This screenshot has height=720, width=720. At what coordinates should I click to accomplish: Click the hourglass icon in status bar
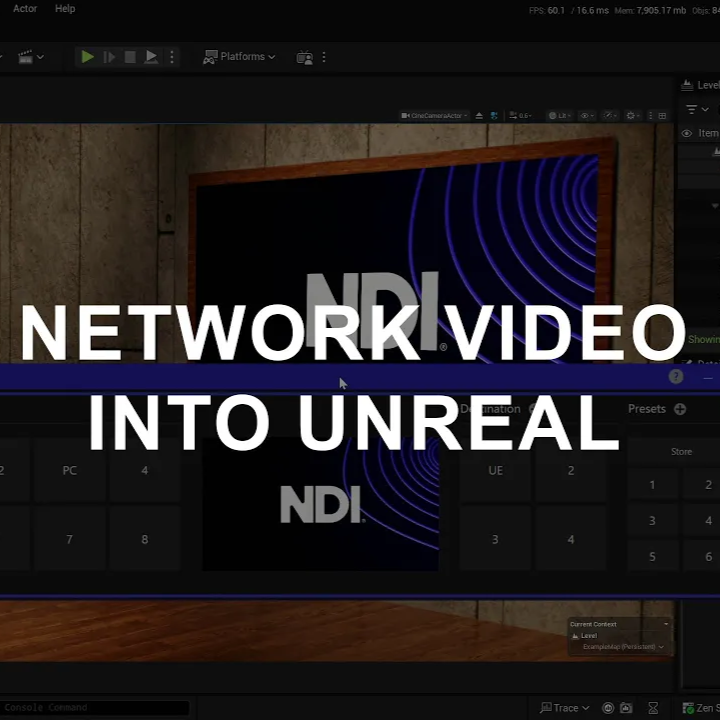[653, 708]
